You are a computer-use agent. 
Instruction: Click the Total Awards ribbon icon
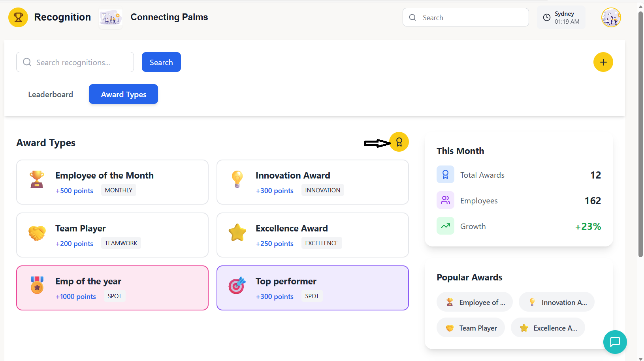click(445, 175)
